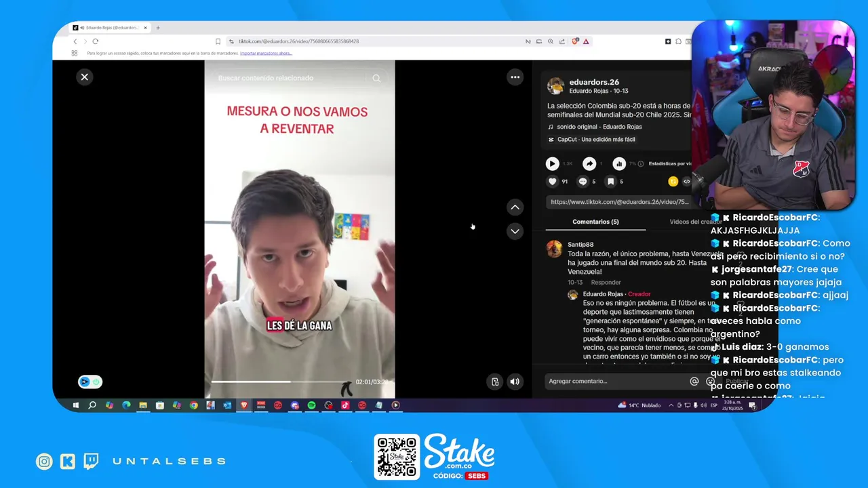Open Spotify from the taskbar
The height and width of the screenshot is (488, 868).
pyautogui.click(x=311, y=405)
